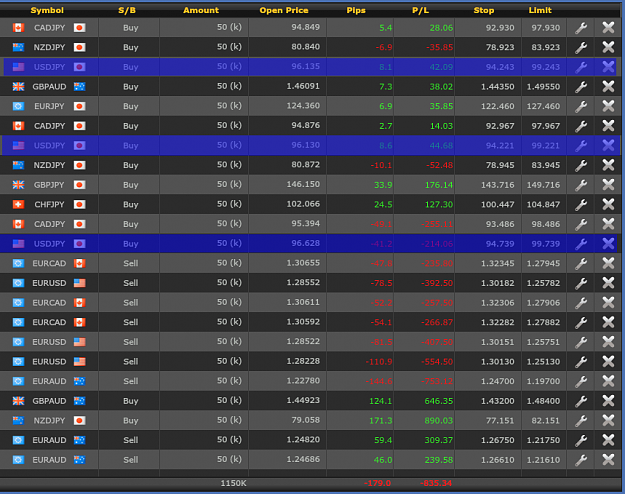Screen dimensions: 625x494
Task: Sort the table by the Symbol column header
Action: tap(47, 10)
